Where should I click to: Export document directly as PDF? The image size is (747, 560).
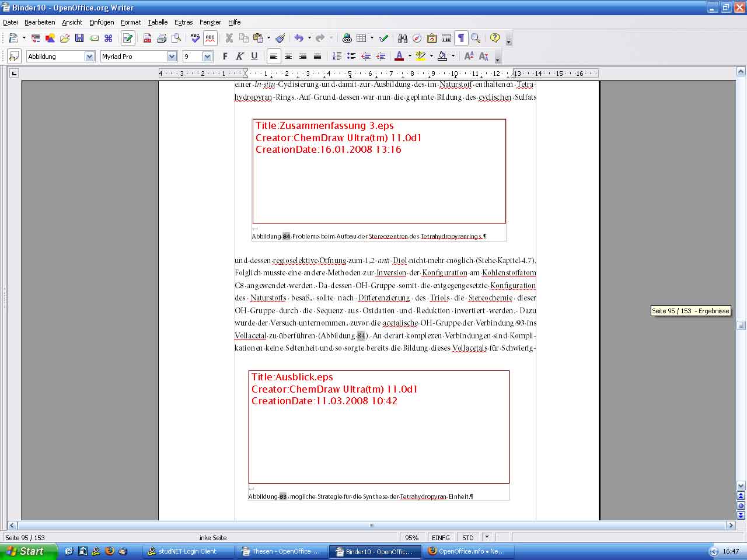(147, 38)
